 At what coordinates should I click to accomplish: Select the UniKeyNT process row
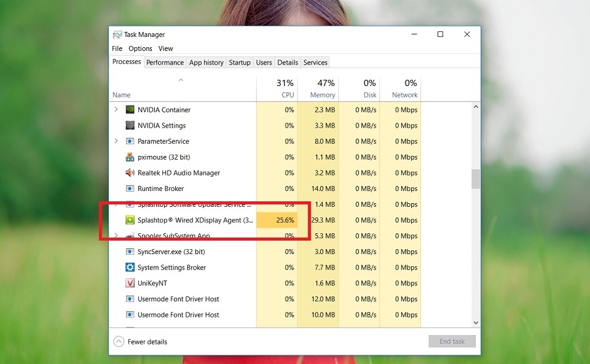pos(265,283)
